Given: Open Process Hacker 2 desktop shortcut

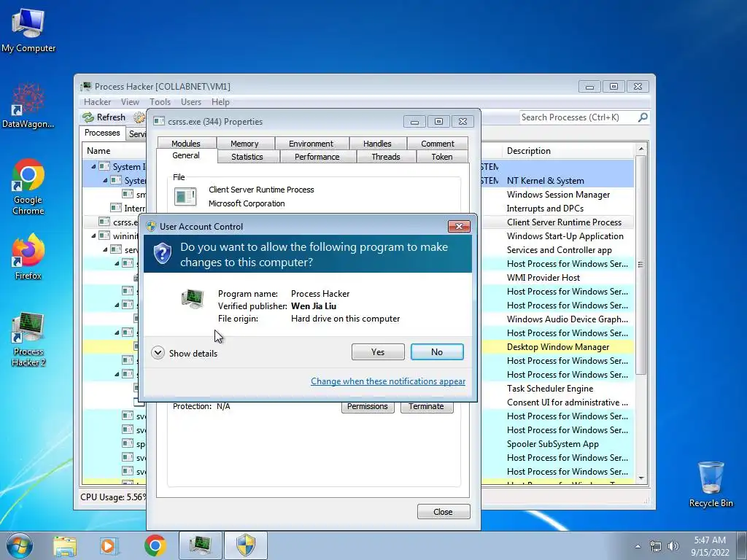Looking at the screenshot, I should pos(28,339).
